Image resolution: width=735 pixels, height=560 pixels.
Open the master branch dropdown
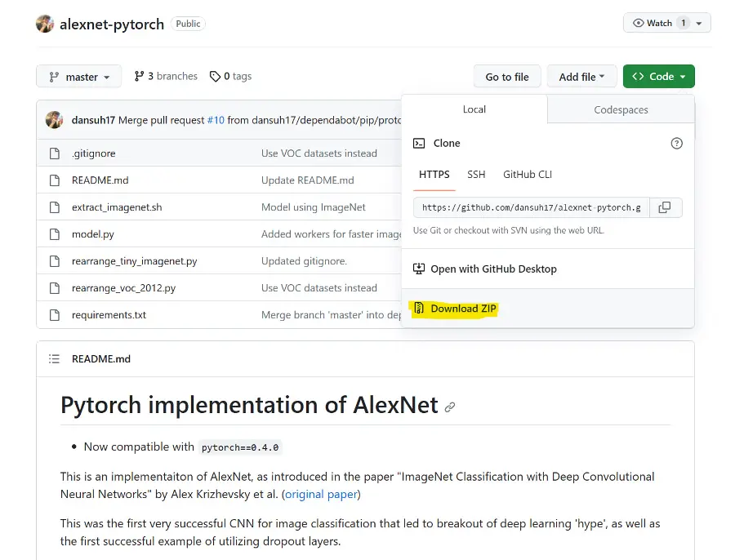(x=78, y=77)
